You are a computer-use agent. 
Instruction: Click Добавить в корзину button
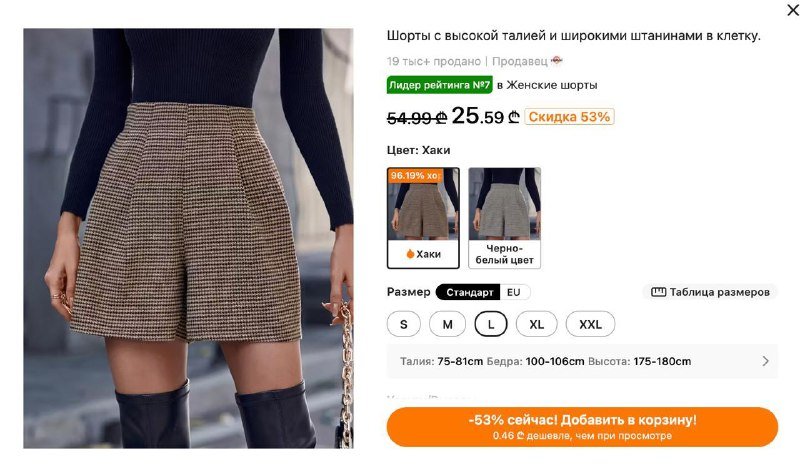point(582,427)
